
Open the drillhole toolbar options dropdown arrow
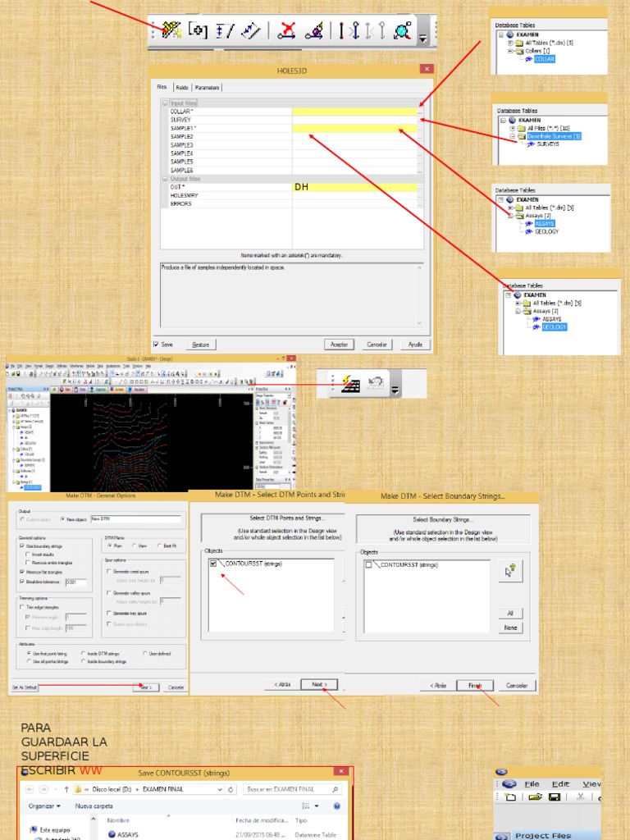[x=423, y=38]
